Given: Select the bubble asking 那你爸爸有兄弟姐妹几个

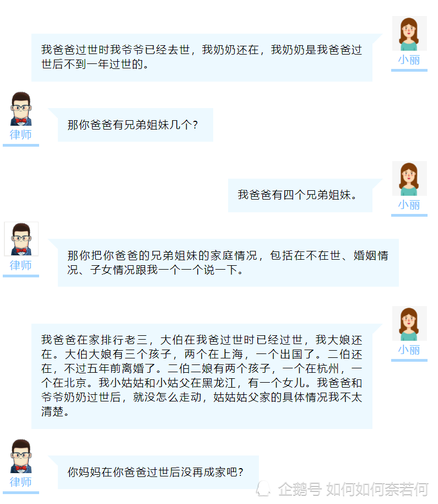Looking at the screenshot, I should pos(136,125).
